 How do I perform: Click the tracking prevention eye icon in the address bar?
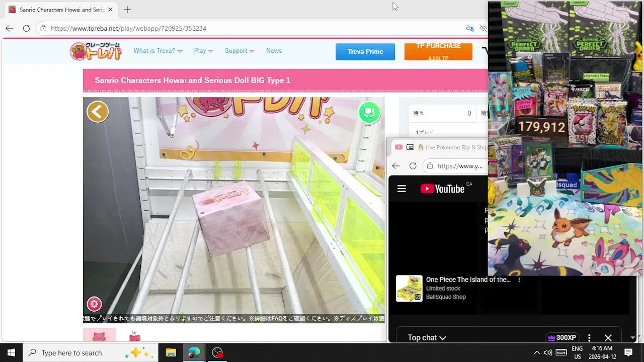483,28
